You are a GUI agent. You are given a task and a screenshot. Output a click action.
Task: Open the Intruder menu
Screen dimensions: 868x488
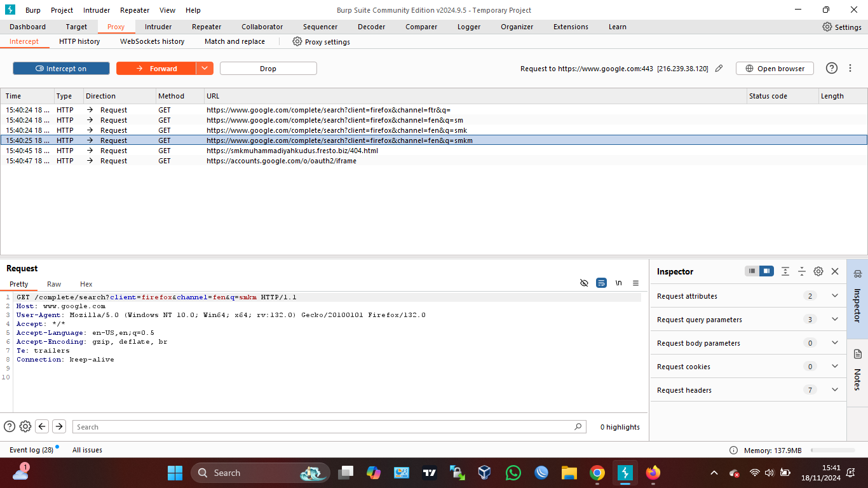coord(97,10)
